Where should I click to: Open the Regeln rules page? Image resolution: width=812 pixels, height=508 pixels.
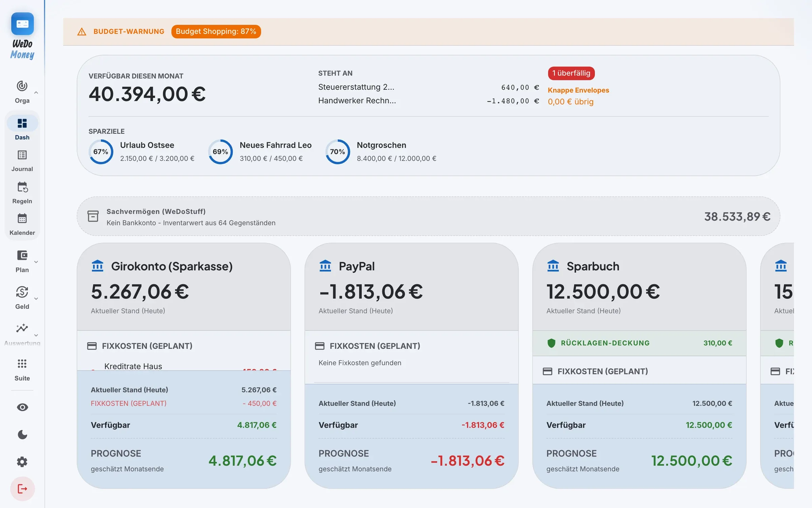coord(22,193)
